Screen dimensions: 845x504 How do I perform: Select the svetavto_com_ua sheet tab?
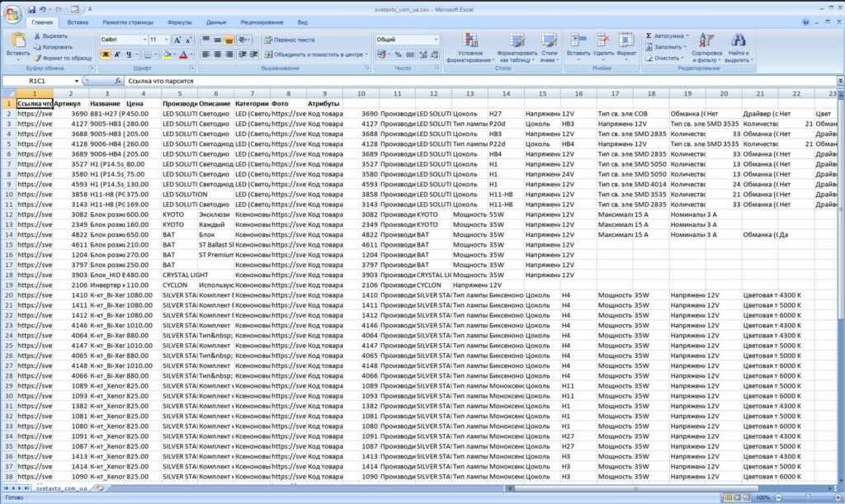[x=61, y=488]
